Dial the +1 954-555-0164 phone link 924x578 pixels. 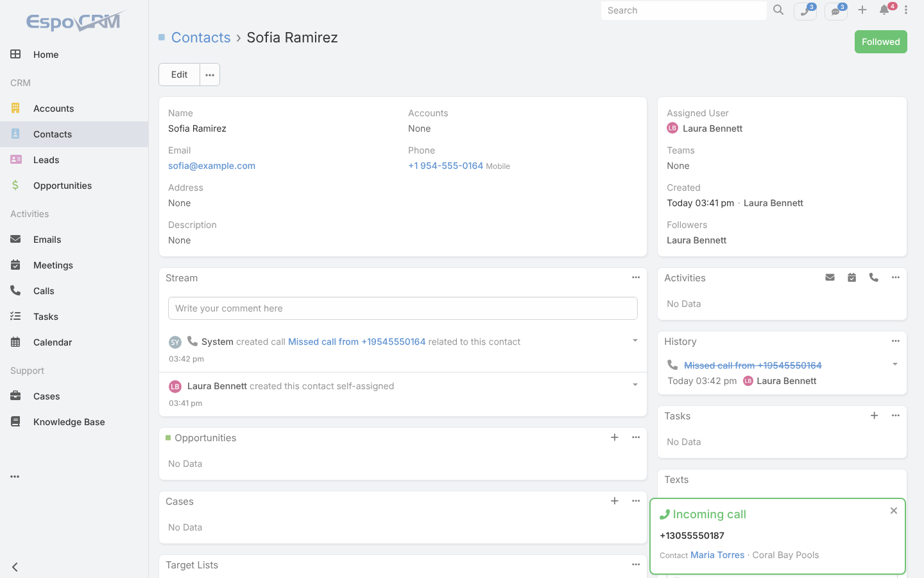(x=445, y=166)
